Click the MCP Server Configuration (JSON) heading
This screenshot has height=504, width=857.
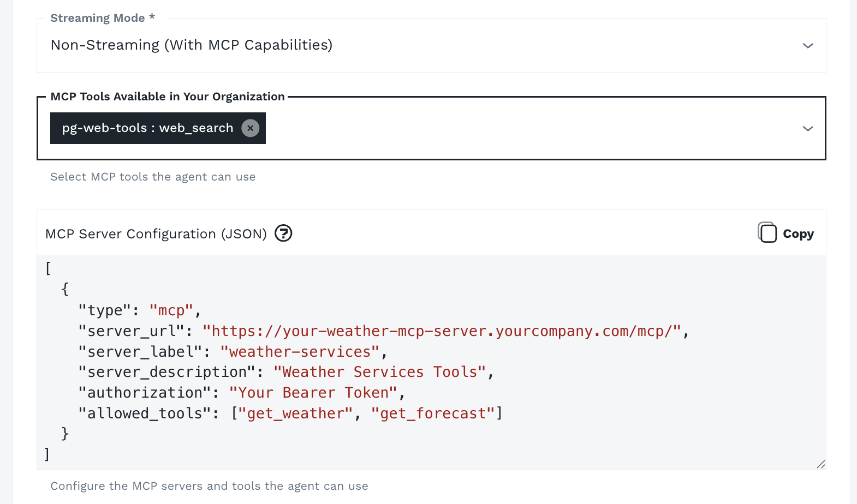click(x=156, y=233)
